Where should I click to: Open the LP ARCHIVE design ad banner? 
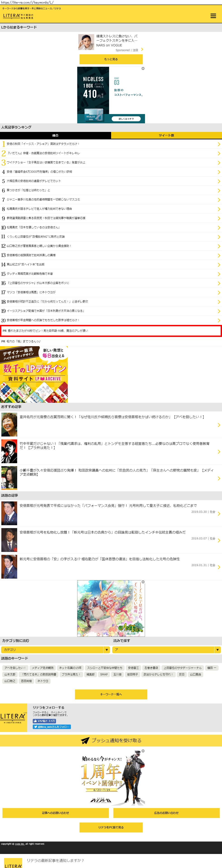pos(34,374)
